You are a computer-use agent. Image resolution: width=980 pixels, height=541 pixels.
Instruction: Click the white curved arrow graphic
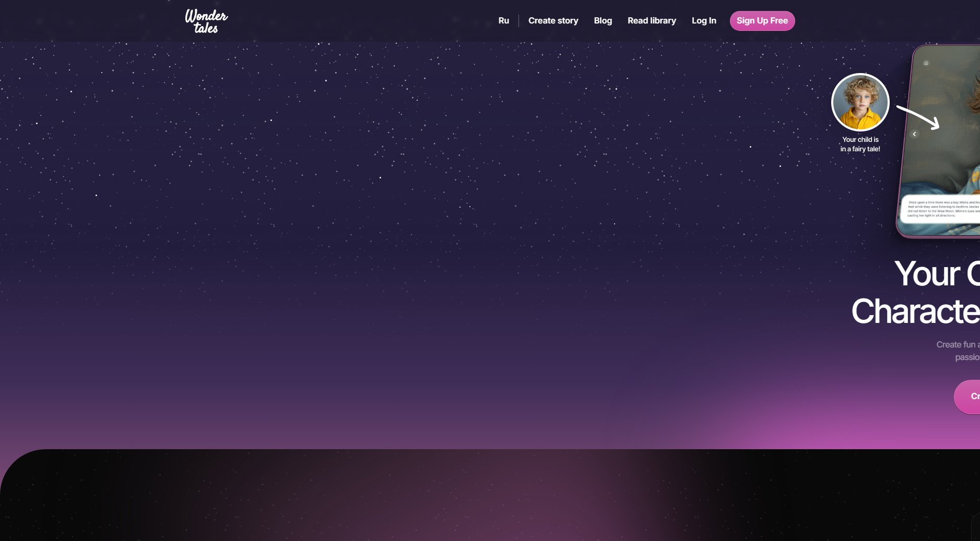click(918, 117)
